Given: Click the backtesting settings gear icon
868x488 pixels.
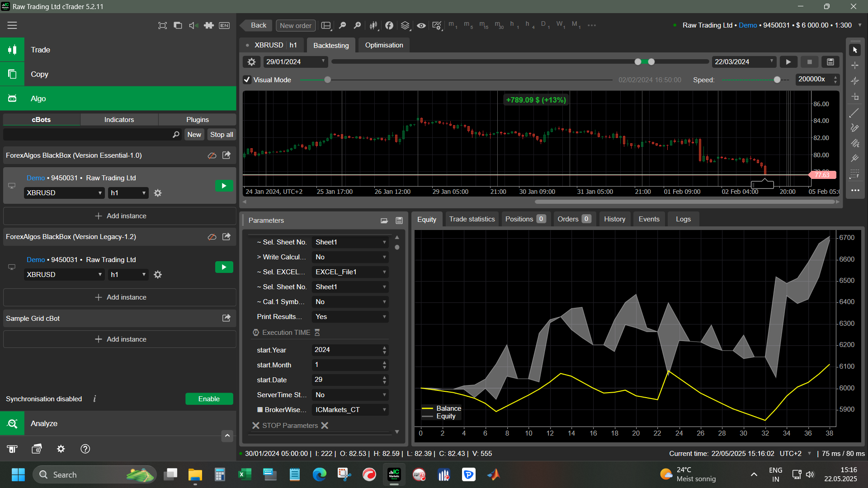Looking at the screenshot, I should [x=252, y=62].
